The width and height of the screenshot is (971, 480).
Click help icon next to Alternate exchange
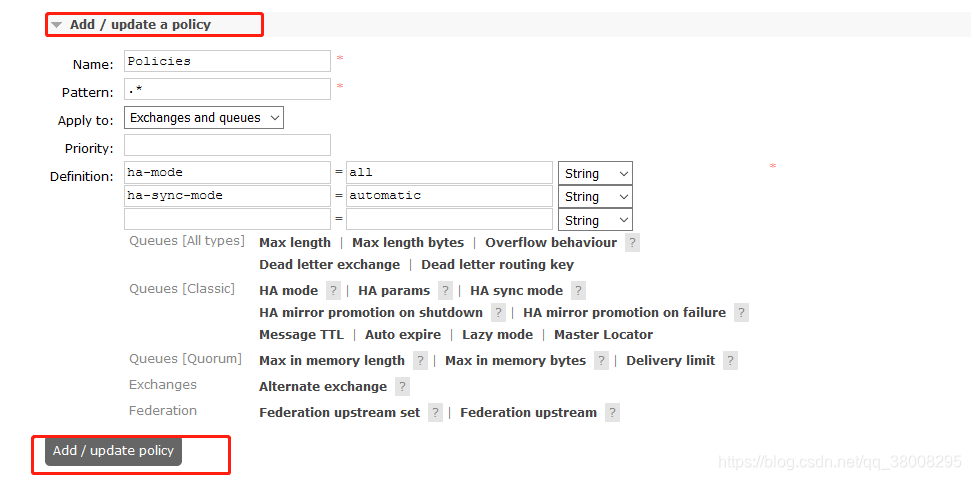point(402,387)
